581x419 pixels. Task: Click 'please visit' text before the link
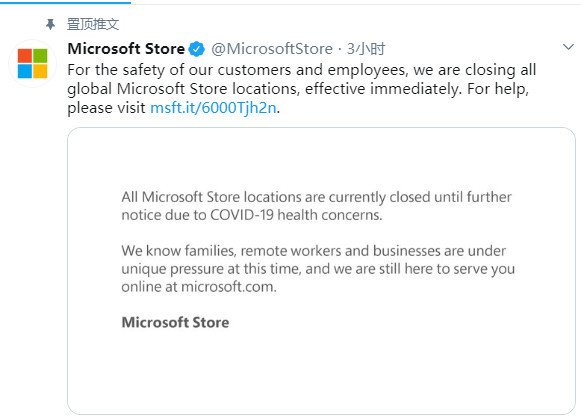pyautogui.click(x=106, y=108)
